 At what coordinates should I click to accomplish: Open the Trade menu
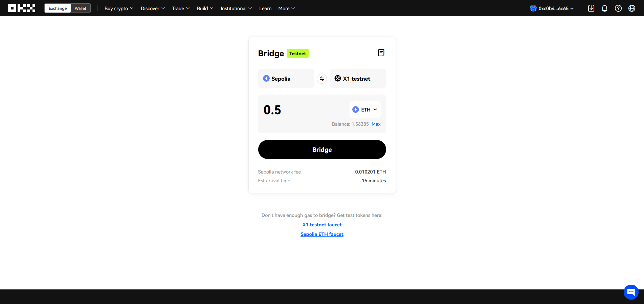pos(181,8)
